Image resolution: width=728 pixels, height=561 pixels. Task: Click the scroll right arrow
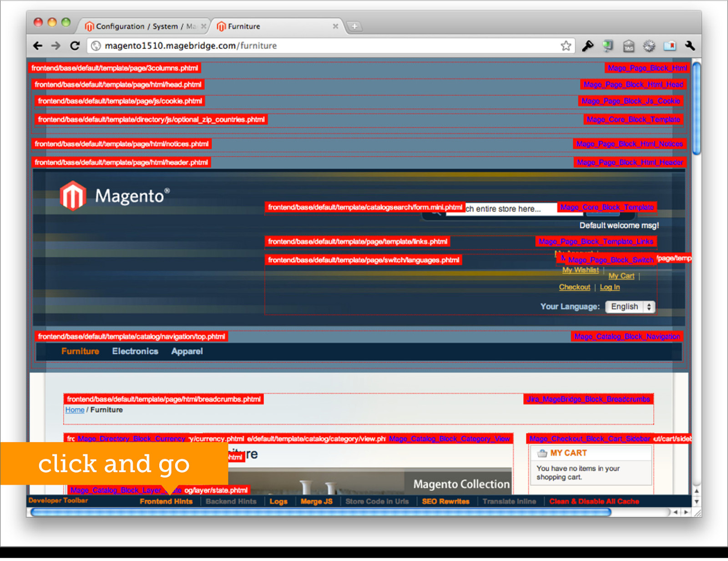pos(687,512)
